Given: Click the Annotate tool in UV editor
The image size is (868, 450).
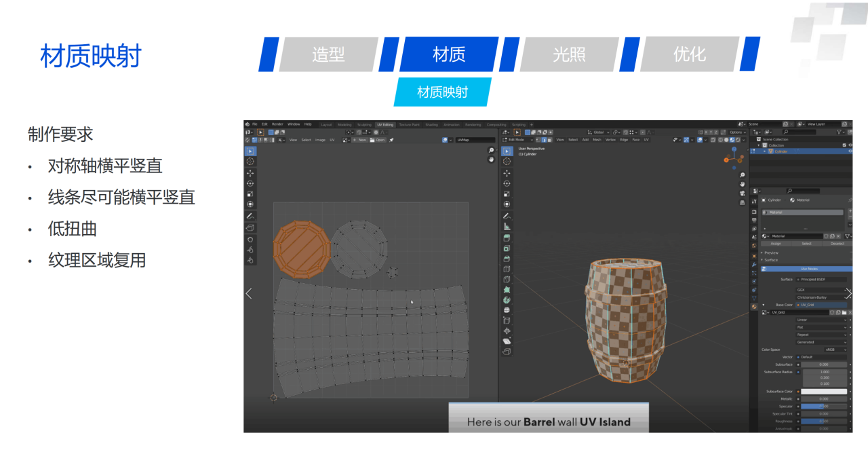Looking at the screenshot, I should point(250,216).
